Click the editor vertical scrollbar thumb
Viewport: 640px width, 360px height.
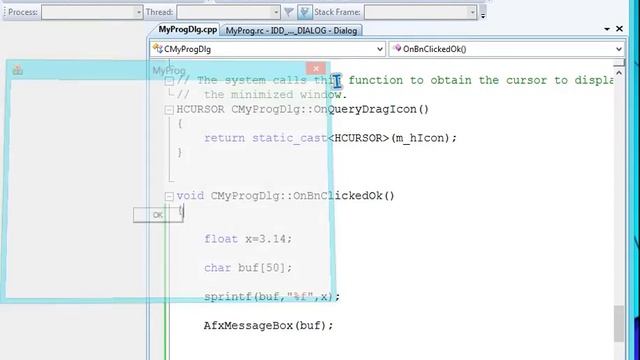pyautogui.click(x=619, y=323)
